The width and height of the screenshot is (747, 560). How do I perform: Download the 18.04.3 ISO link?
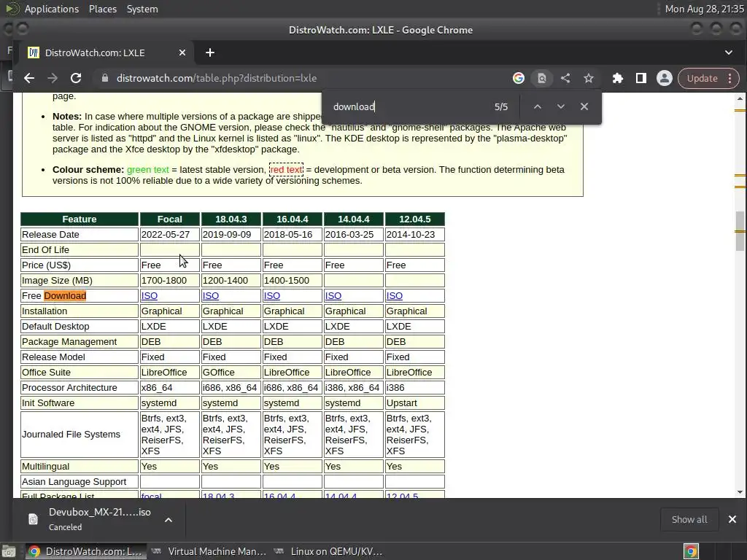point(211,296)
